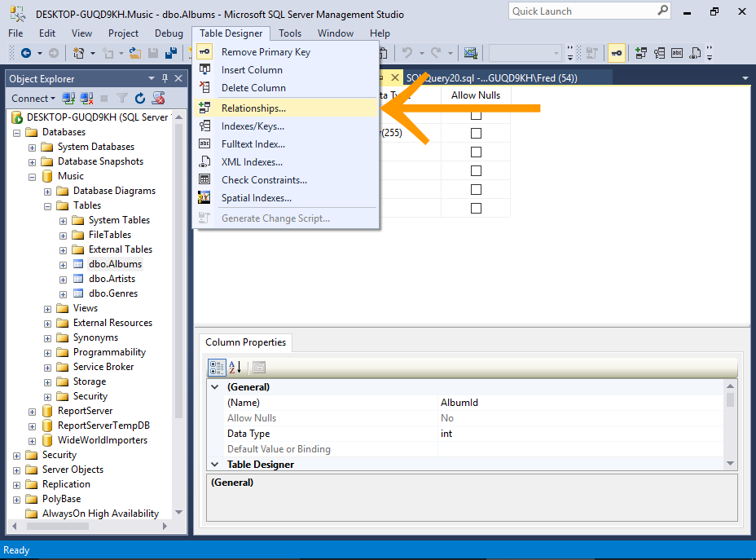Screen dimensions: 756x560
Task: Open the Connect dropdown in Object Explorer
Action: (34, 98)
